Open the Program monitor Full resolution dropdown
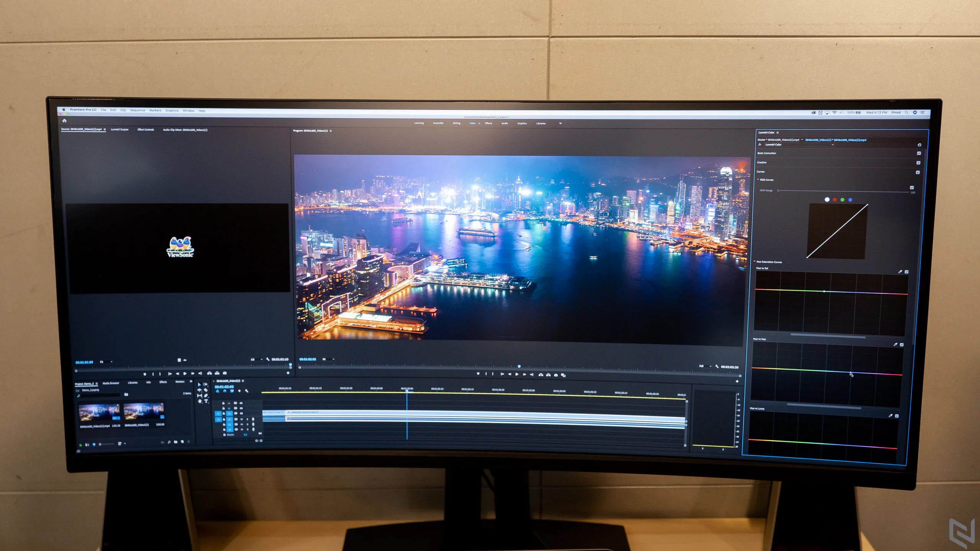 click(706, 366)
